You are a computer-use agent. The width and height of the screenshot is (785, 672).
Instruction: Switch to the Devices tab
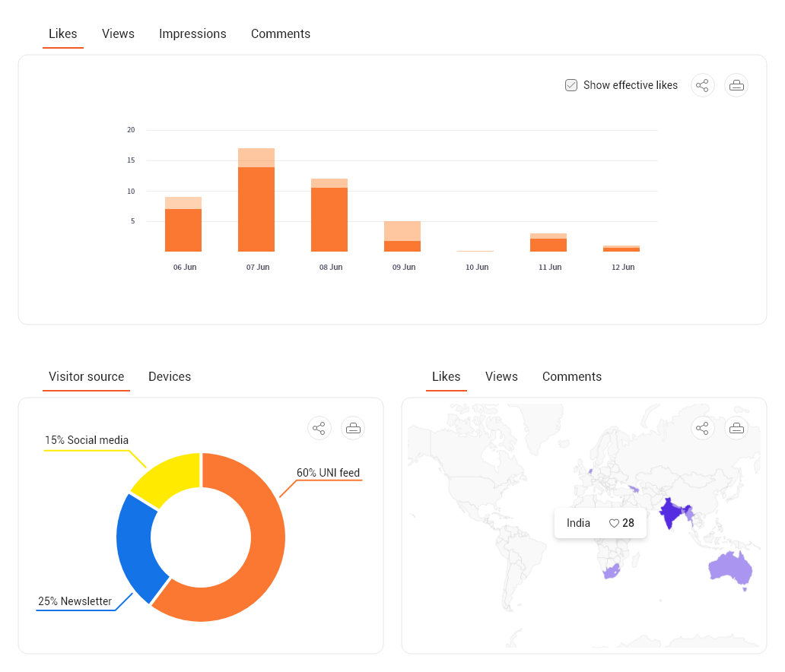(170, 376)
